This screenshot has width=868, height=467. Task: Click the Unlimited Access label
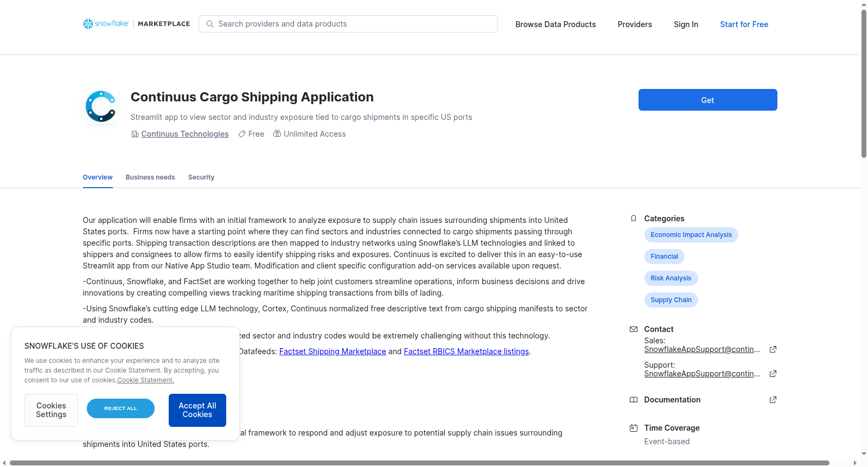[x=315, y=134]
